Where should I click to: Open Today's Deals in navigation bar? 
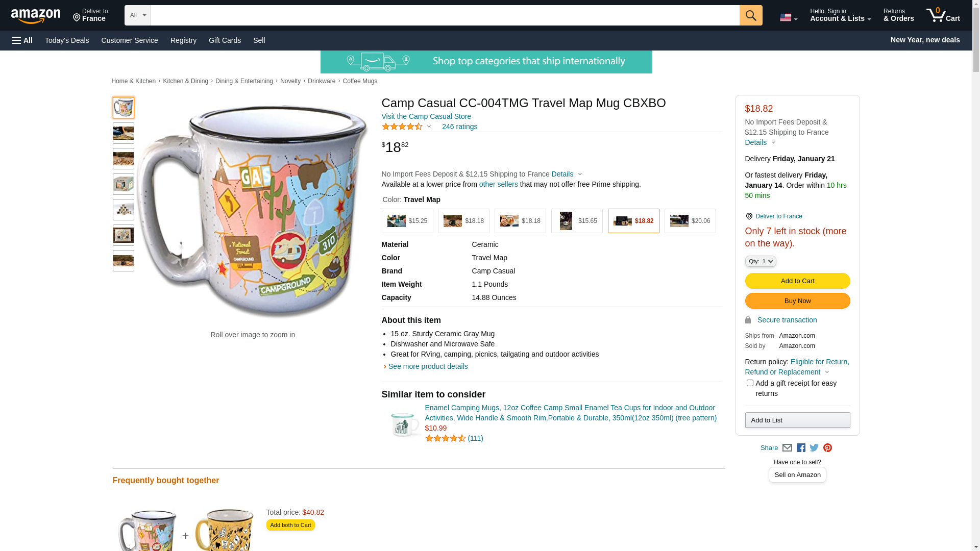coord(67,40)
